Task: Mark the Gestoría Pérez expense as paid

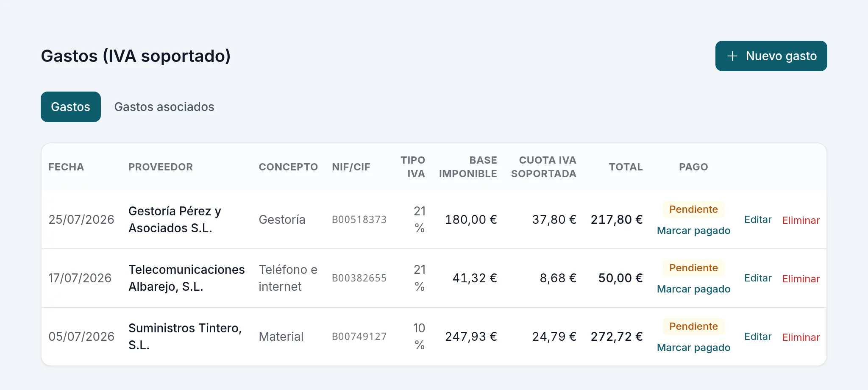Action: [693, 231]
